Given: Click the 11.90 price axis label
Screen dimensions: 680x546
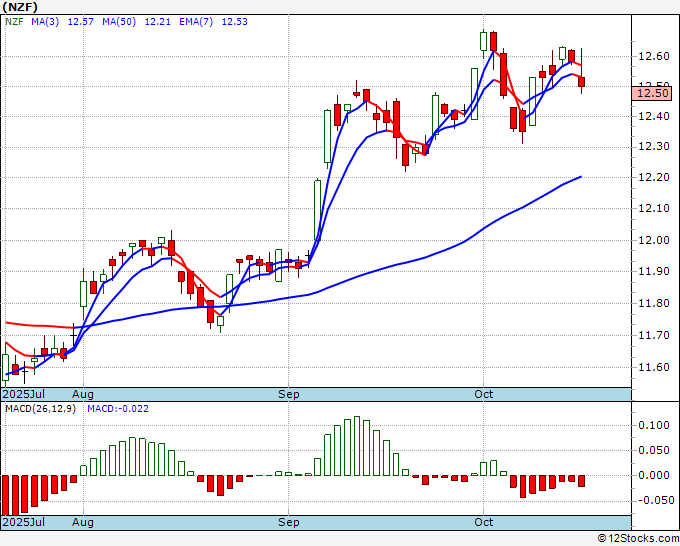Looking at the screenshot, I should click(x=654, y=271).
